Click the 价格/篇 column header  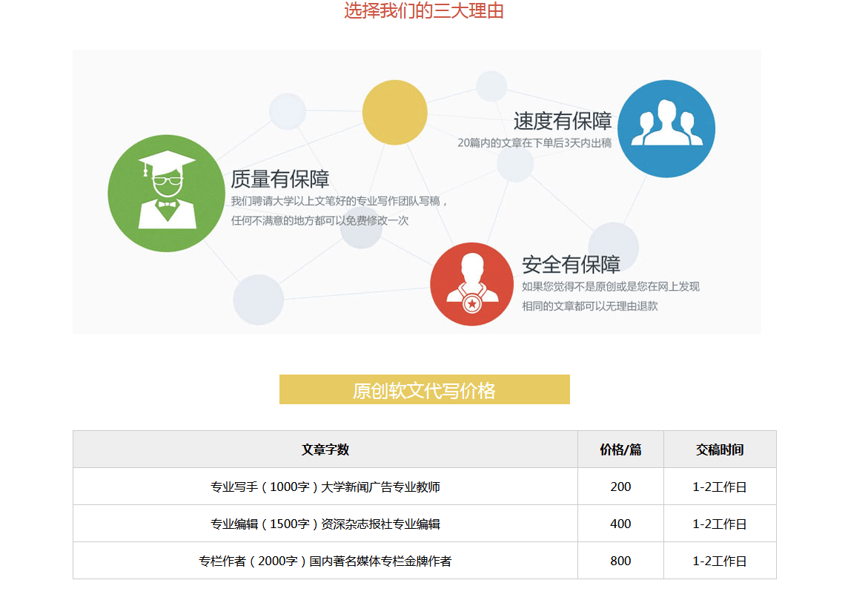pyautogui.click(x=620, y=449)
